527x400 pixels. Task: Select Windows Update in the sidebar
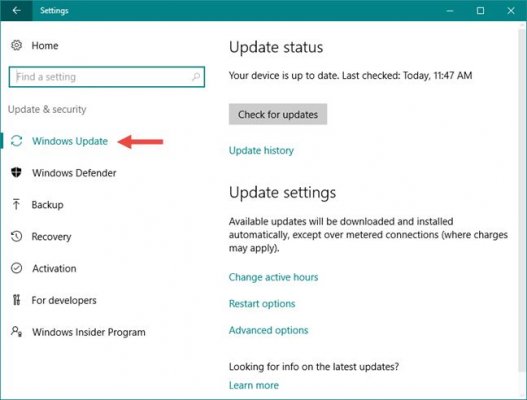coord(70,141)
